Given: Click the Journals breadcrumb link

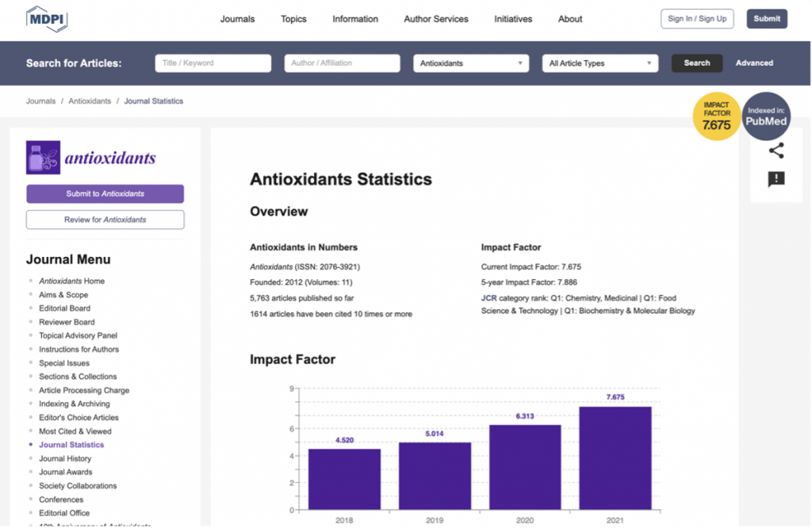Looking at the screenshot, I should tap(41, 101).
